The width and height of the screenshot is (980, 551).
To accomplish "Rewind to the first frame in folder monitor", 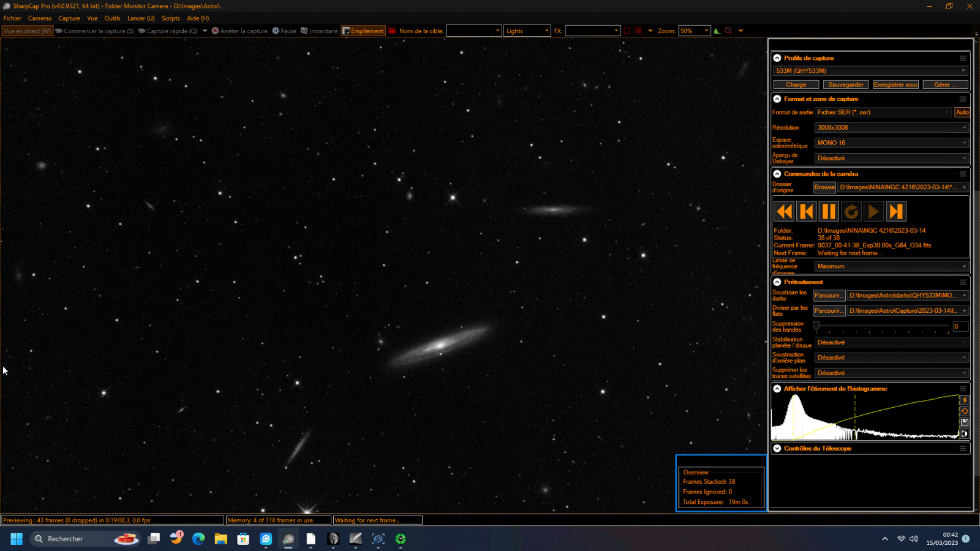I will [784, 211].
